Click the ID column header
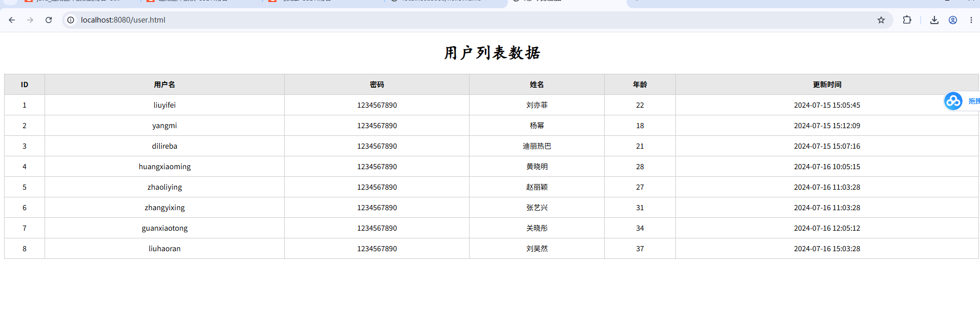The width and height of the screenshot is (980, 324). click(25, 85)
